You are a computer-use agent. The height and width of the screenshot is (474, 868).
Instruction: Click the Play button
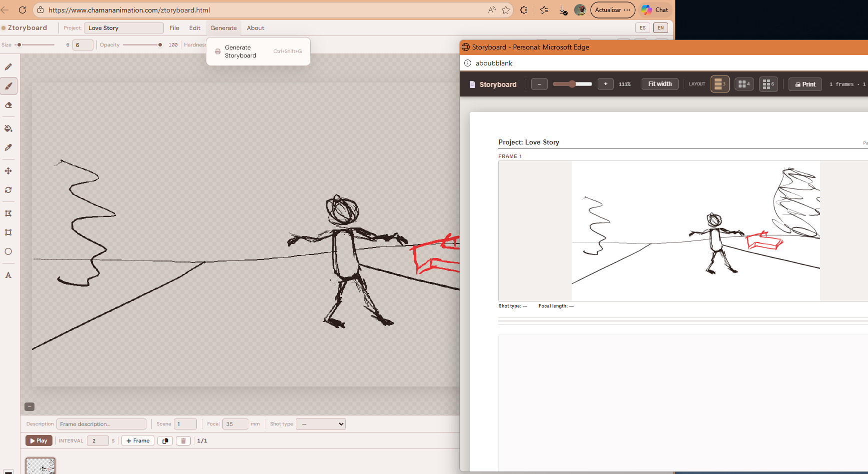(x=39, y=440)
